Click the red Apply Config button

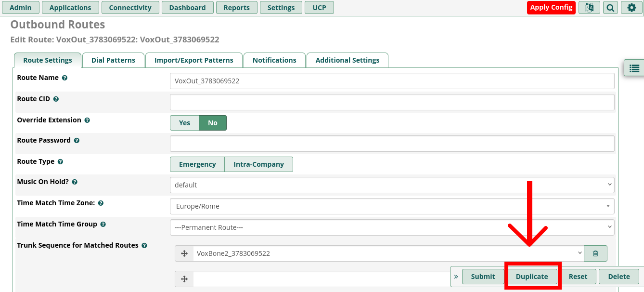(551, 8)
